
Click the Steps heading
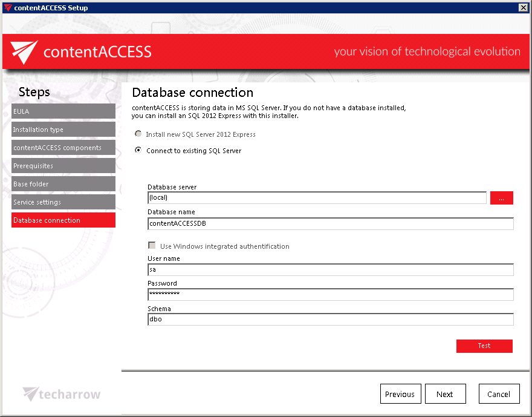pyautogui.click(x=34, y=92)
